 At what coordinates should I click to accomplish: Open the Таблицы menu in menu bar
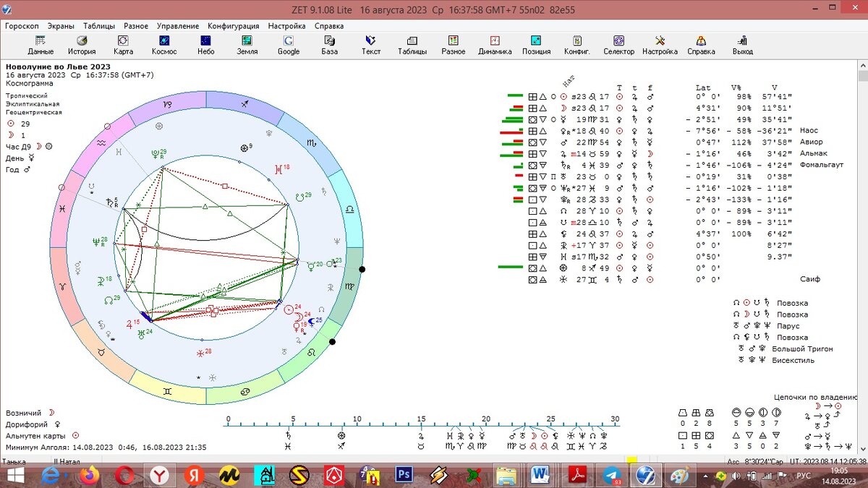pos(99,25)
